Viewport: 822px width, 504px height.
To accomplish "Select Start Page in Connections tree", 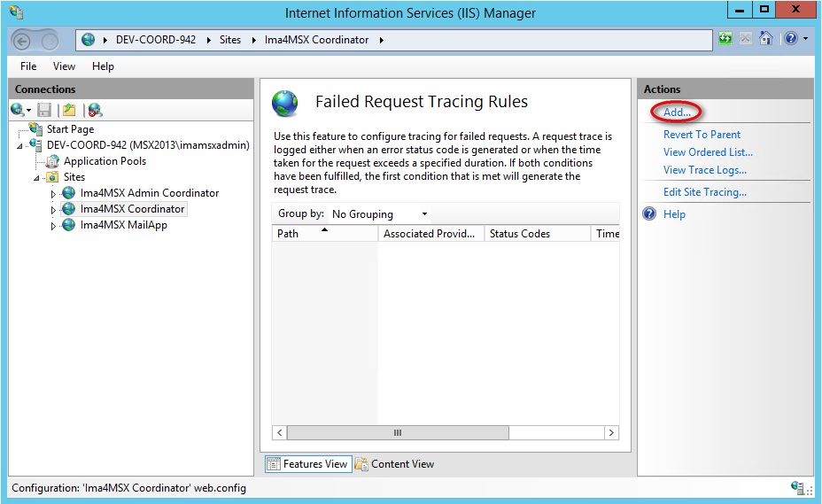I will point(70,129).
